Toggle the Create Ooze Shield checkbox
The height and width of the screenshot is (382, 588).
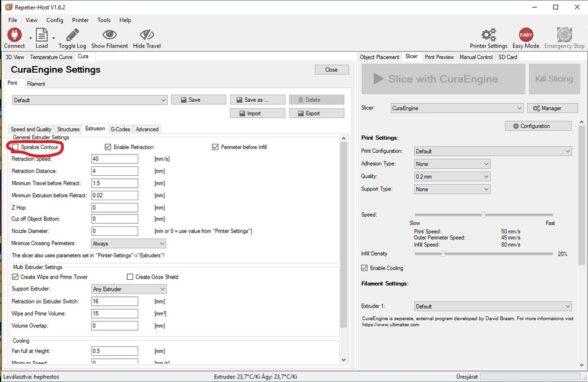(130, 277)
